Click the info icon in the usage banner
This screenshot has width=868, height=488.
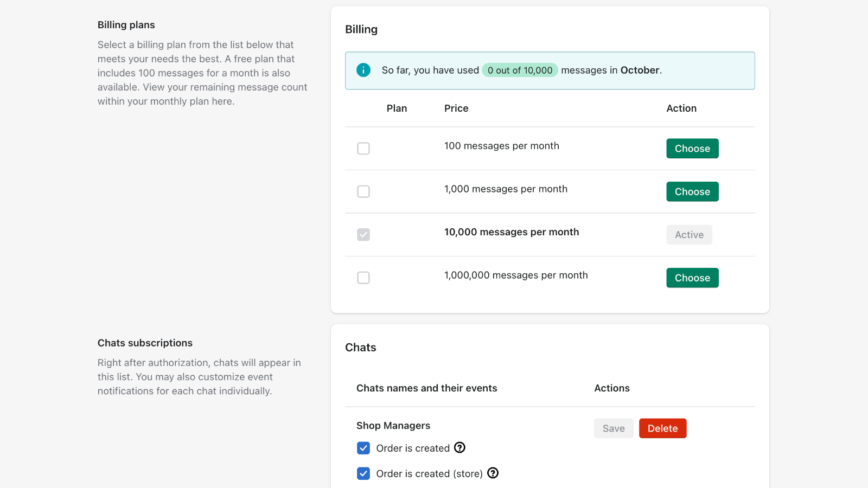363,70
